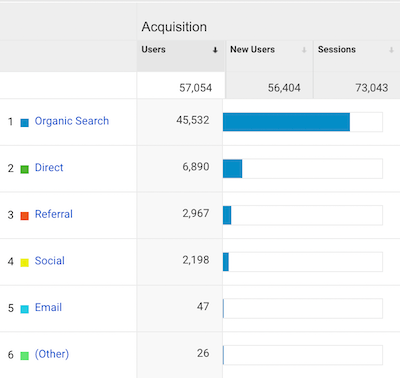Image resolution: width=400 pixels, height=378 pixels.
Task: Sort by the New Users column header
Action: 252,49
